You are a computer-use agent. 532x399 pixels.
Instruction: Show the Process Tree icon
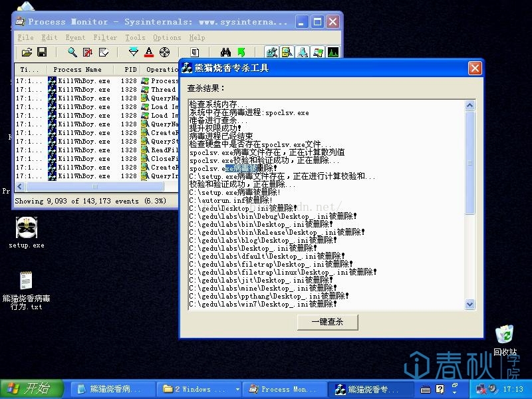[194, 53]
